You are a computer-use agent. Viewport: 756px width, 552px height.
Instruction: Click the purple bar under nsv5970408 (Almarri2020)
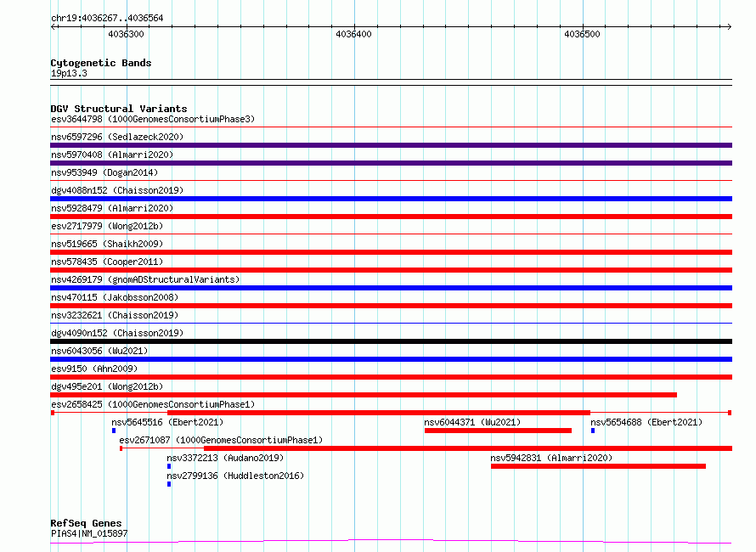391,163
